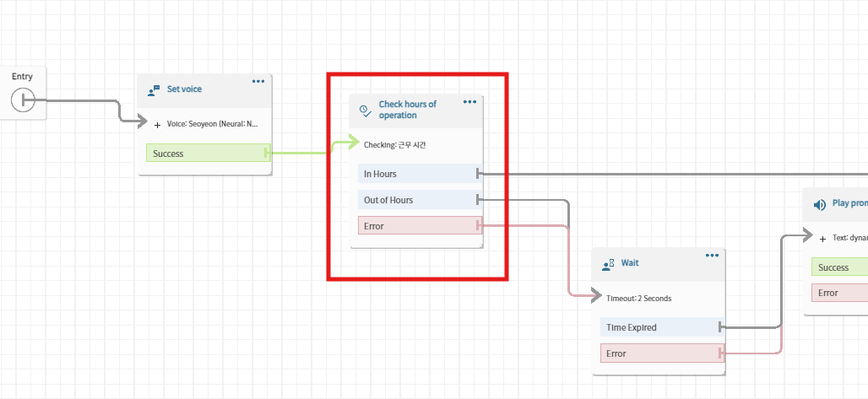
Task: Open the Set voice block options menu
Action: [258, 82]
